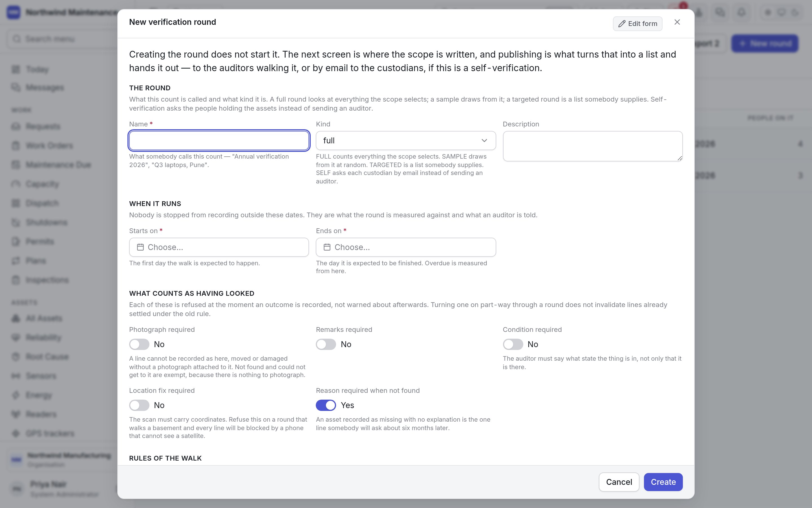The height and width of the screenshot is (508, 812).
Task: Click the Northwind Maintenance logo icon
Action: pos(14,12)
